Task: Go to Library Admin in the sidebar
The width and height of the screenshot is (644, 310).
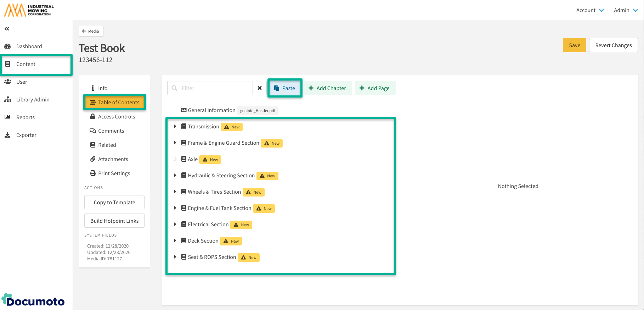Action: [33, 100]
